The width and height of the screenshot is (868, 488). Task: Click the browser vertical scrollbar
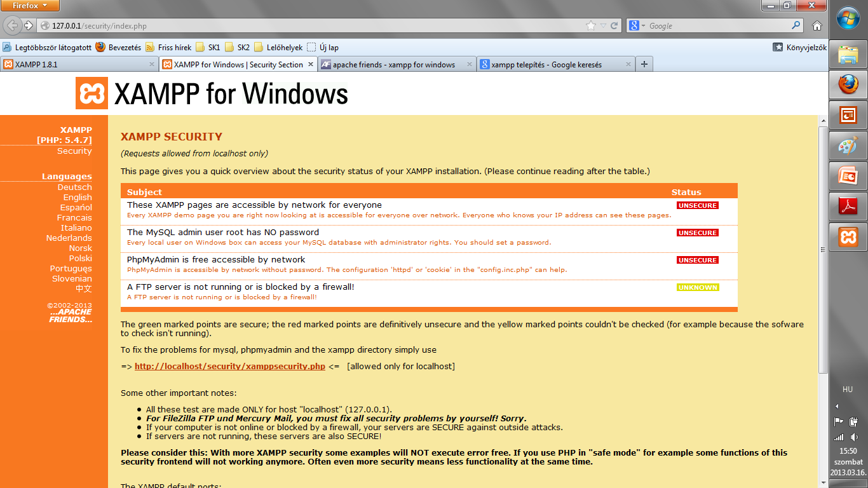[x=823, y=250]
